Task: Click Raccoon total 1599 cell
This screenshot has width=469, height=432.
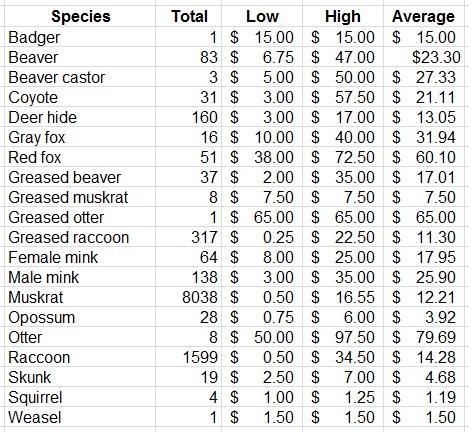Action: 189,357
